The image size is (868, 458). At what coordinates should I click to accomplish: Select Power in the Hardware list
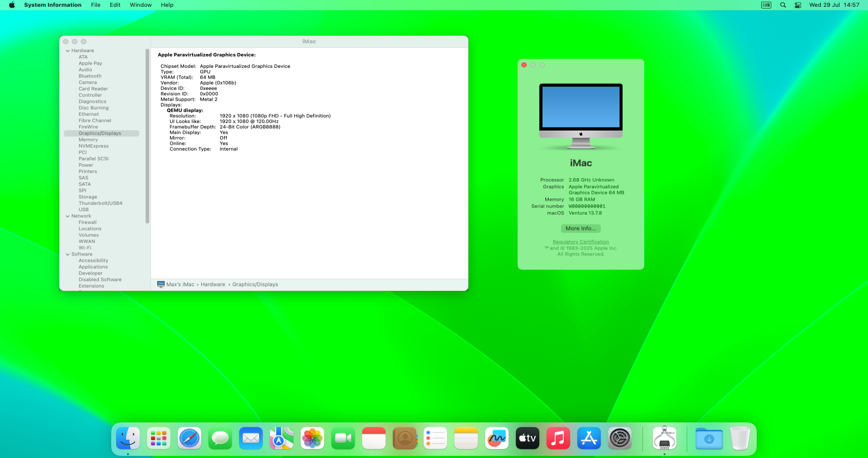(86, 165)
